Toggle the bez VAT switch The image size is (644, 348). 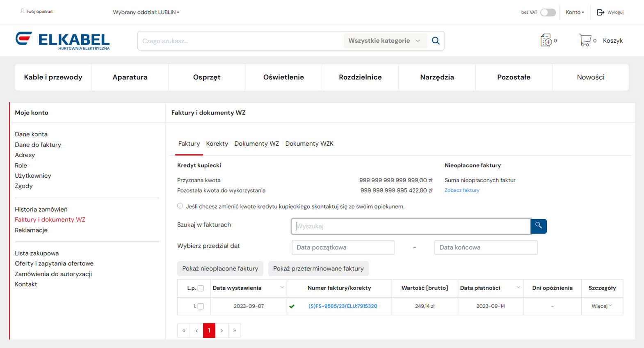click(548, 12)
